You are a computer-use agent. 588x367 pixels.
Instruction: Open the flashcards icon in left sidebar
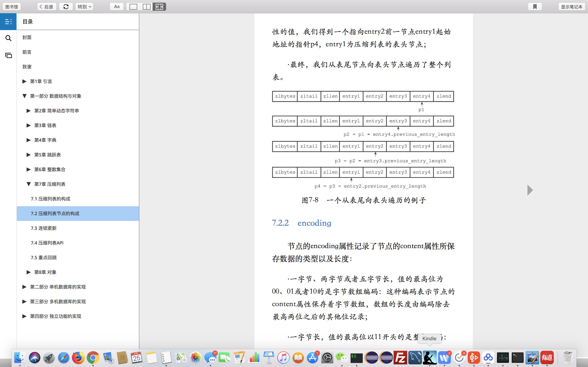coord(8,55)
